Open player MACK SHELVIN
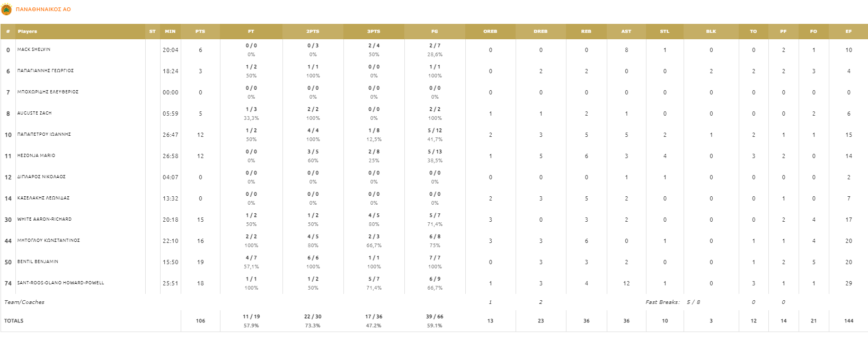 (34, 49)
